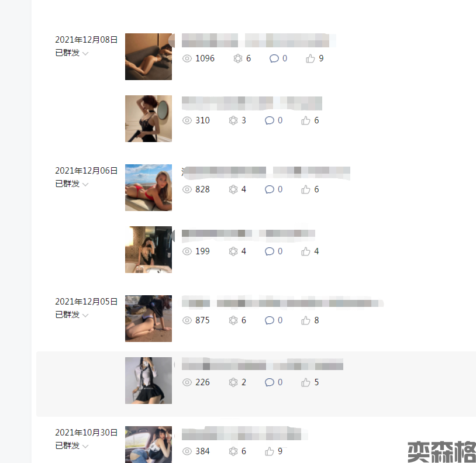The image size is (476, 463).
Task: Expand the 已群发 chevron under 2021年12月05日
Action: [x=85, y=316]
